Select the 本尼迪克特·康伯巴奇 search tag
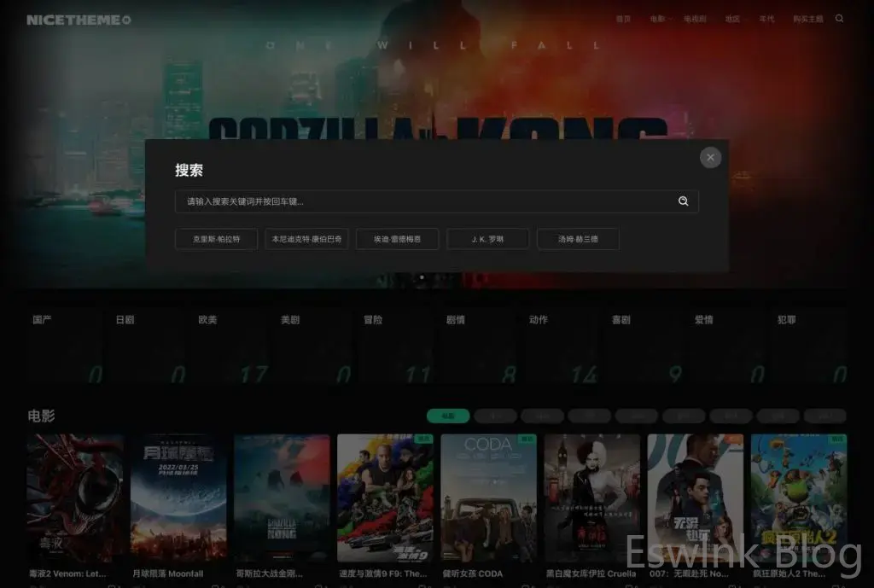874x588 pixels. [306, 239]
